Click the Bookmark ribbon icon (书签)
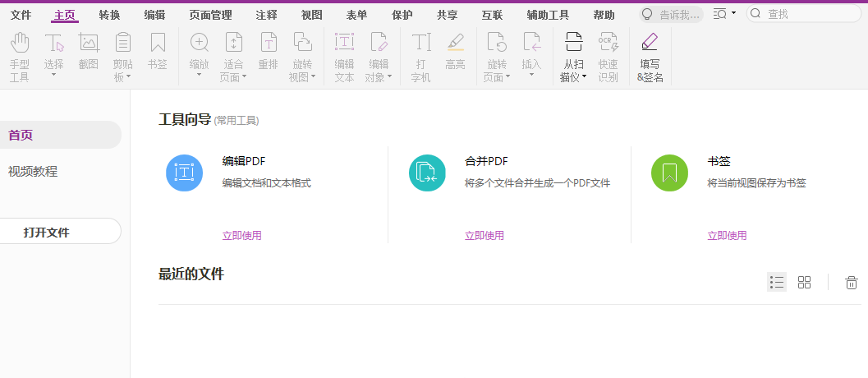 (158, 43)
